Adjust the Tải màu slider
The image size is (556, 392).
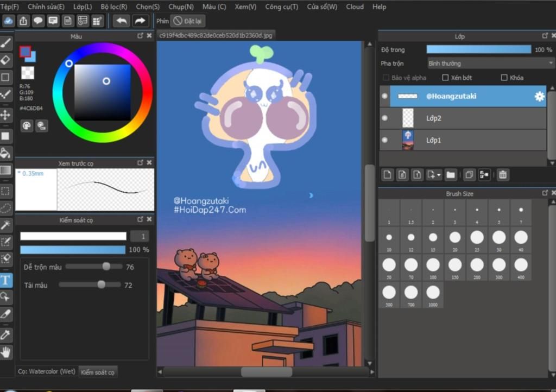click(x=90, y=284)
